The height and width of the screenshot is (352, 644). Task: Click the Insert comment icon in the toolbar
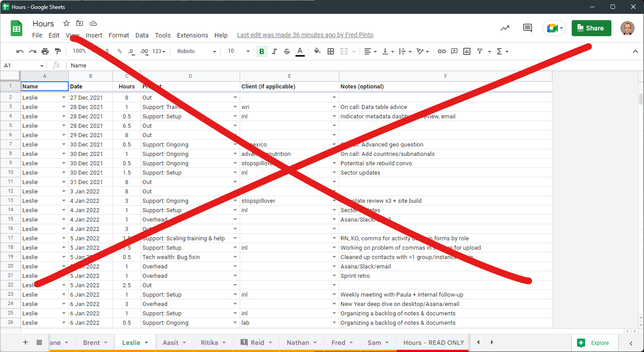click(454, 51)
